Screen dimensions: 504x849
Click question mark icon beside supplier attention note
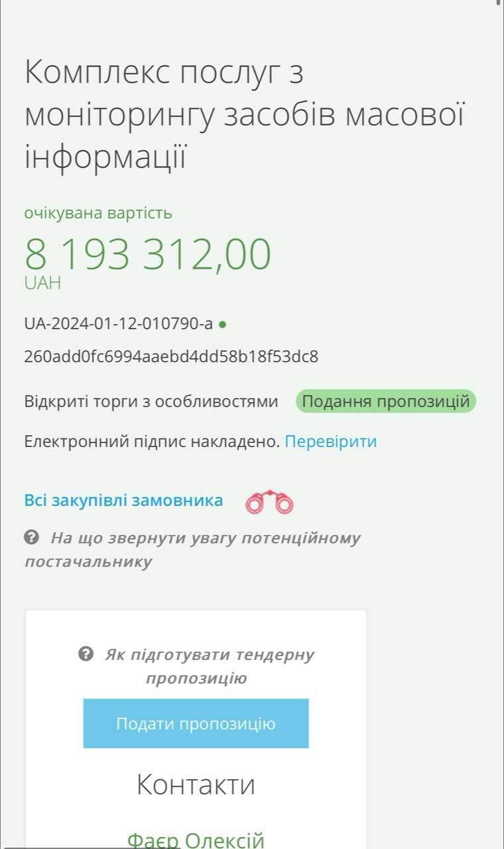[31, 537]
